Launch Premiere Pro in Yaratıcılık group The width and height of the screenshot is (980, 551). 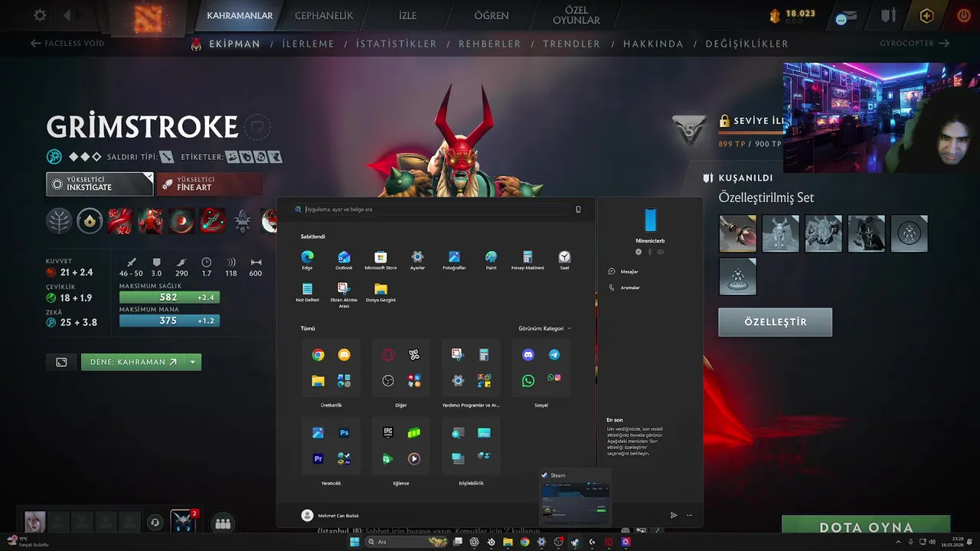[x=318, y=458]
